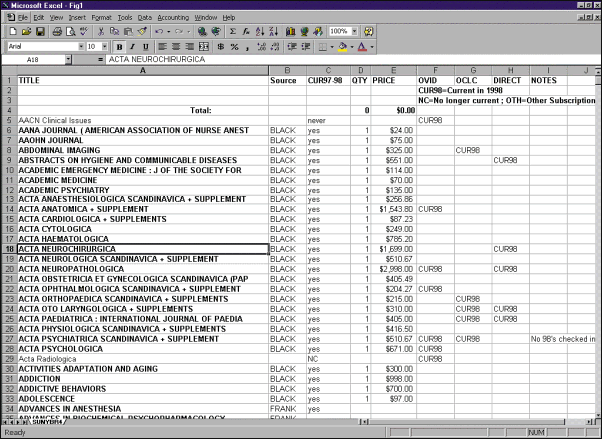Select row 18 header
This screenshot has height=439, width=602.
(x=8, y=248)
